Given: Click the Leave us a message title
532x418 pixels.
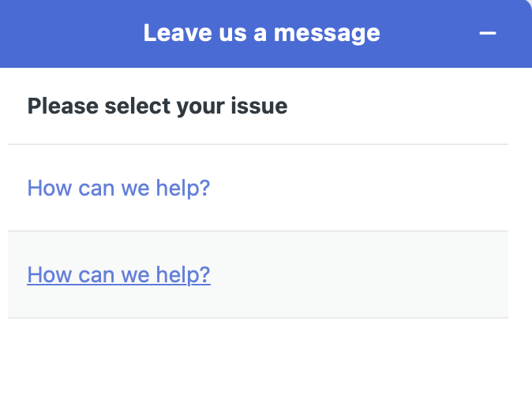Looking at the screenshot, I should (261, 33).
